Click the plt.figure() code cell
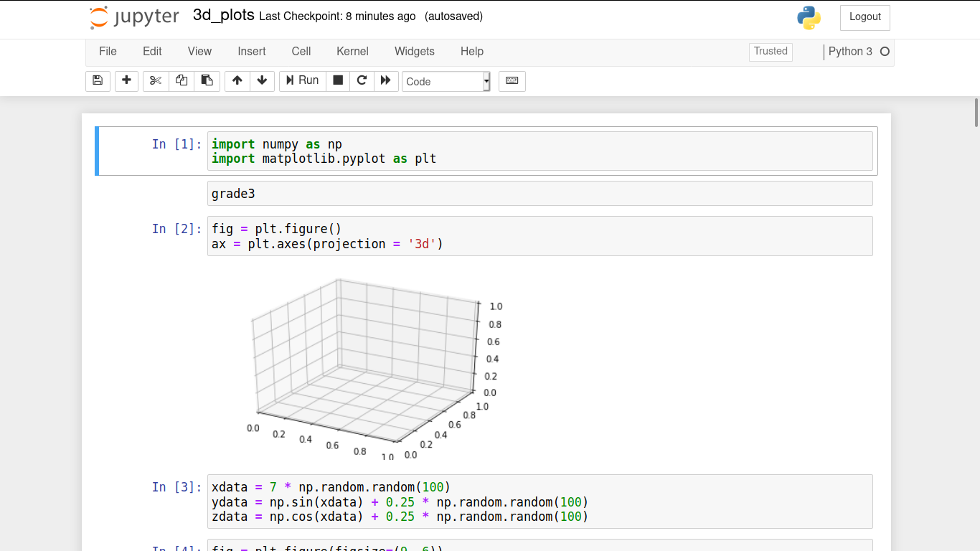This screenshot has width=980, height=551. click(x=540, y=236)
